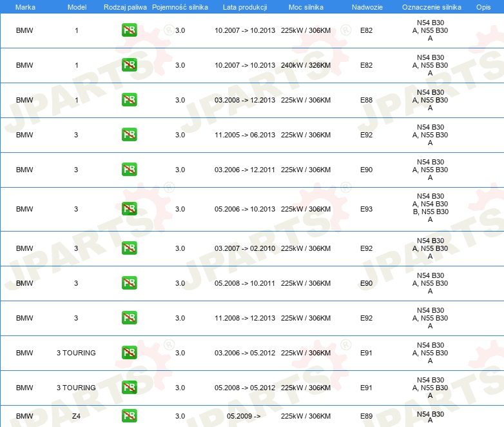Viewport: 504px width, 427px height.
Task: Select the petrol icon in the 03.2007 -> 02.2010 row
Action: tap(129, 248)
